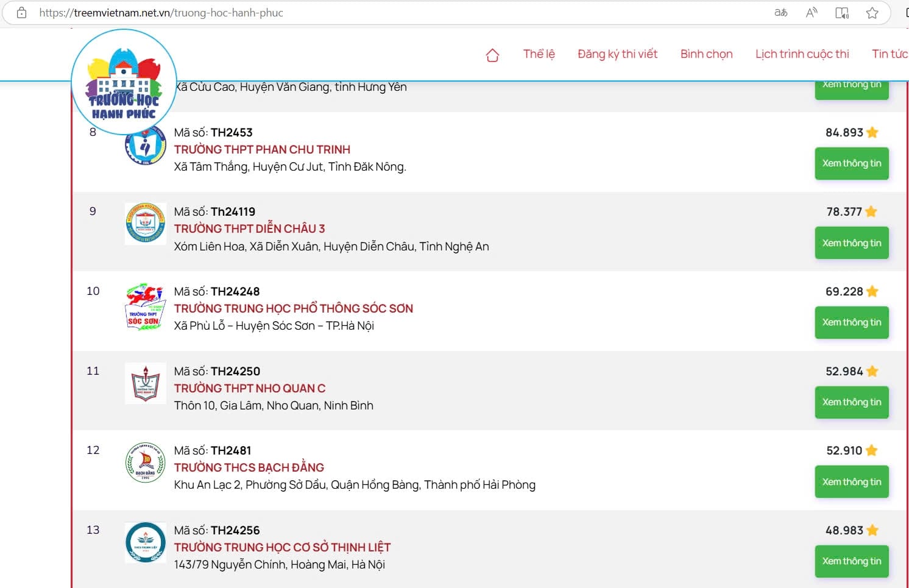Click Xem thông tin for Nho Quan C
Viewport: 909px width, 588px height.
[851, 402]
